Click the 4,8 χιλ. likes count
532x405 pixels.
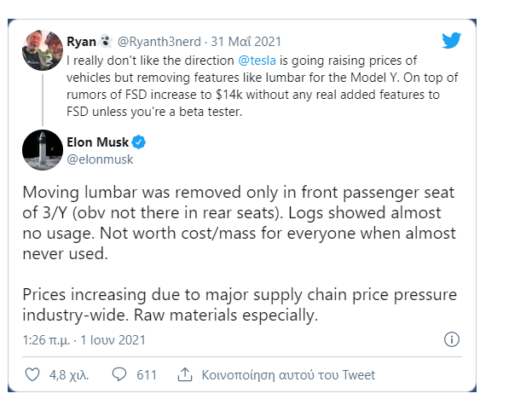(x=69, y=374)
